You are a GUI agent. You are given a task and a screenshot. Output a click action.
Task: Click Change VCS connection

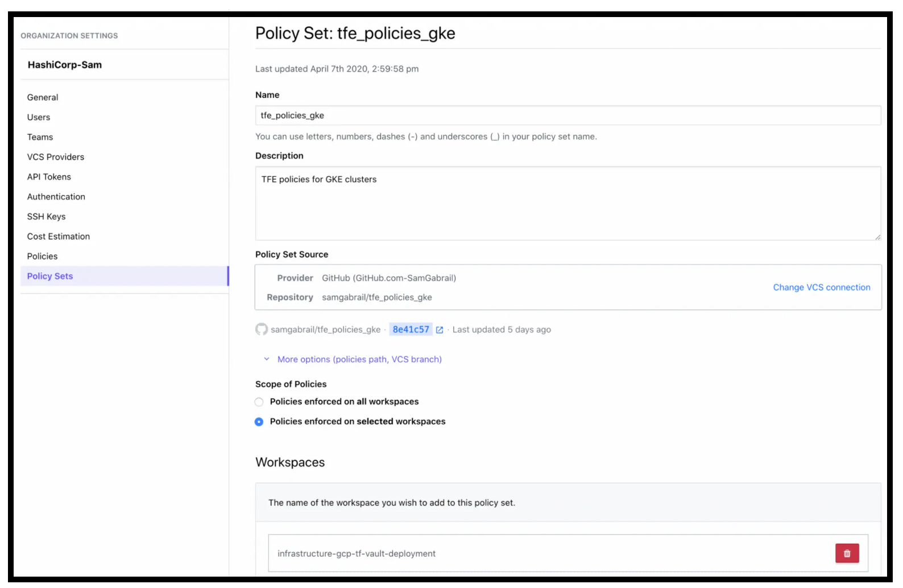821,287
